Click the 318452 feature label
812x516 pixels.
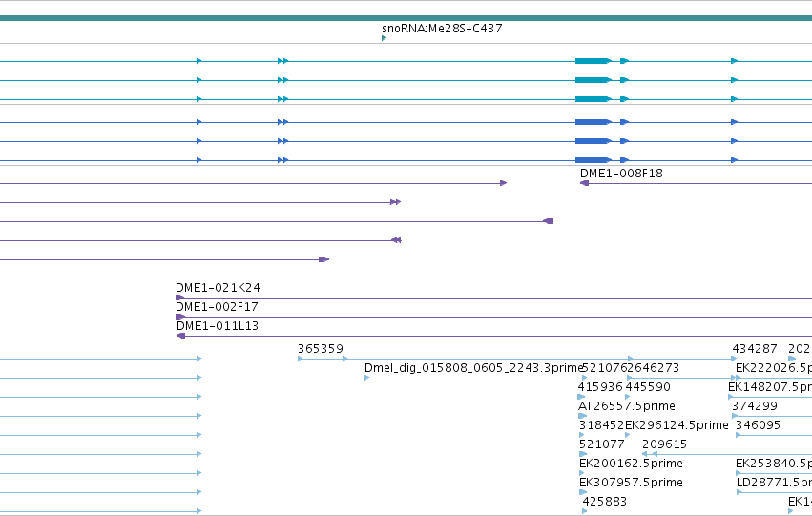pos(601,425)
